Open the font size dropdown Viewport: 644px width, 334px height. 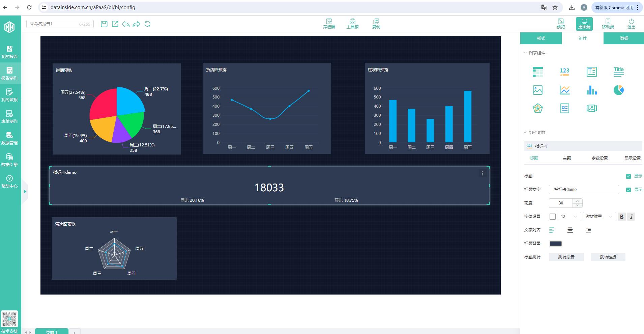(x=569, y=217)
